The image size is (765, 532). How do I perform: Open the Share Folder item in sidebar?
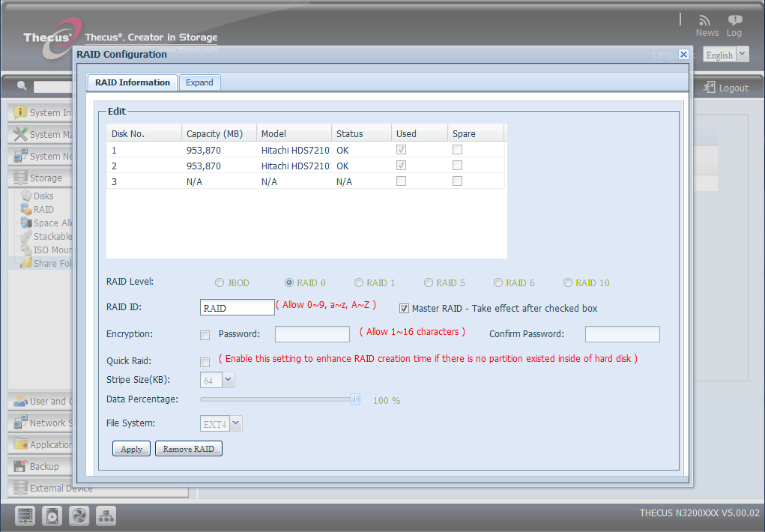point(46,263)
